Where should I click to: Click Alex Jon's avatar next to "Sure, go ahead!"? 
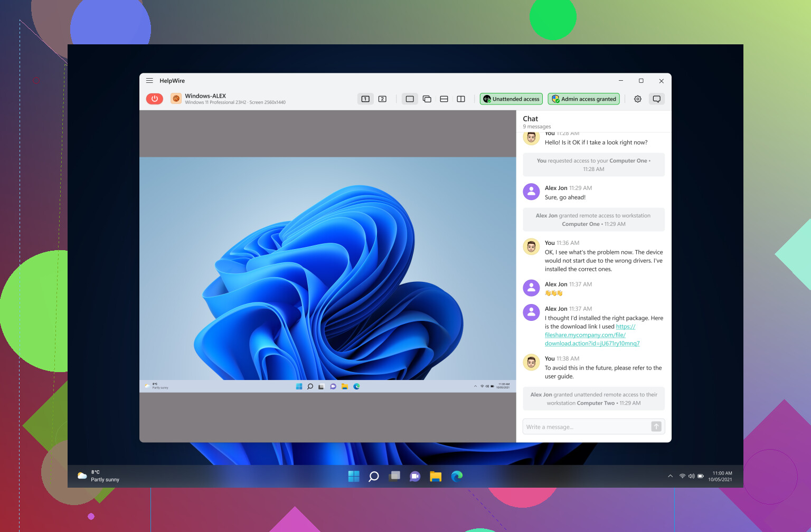pyautogui.click(x=531, y=192)
